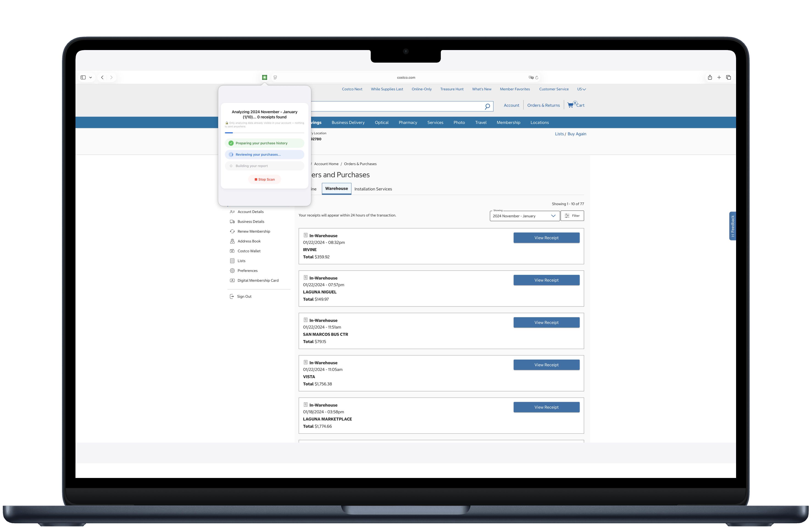Open the Optical menu item
The image size is (812, 528).
point(381,122)
